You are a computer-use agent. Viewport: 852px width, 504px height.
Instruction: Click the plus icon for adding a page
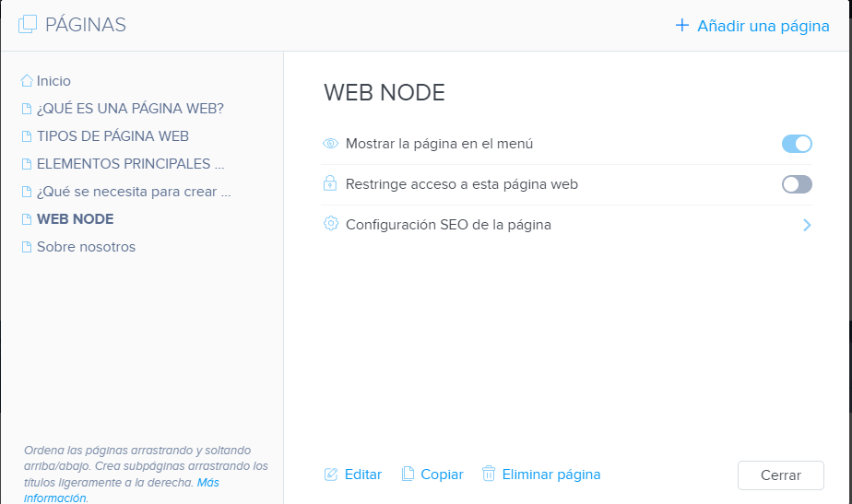pyautogui.click(x=682, y=25)
